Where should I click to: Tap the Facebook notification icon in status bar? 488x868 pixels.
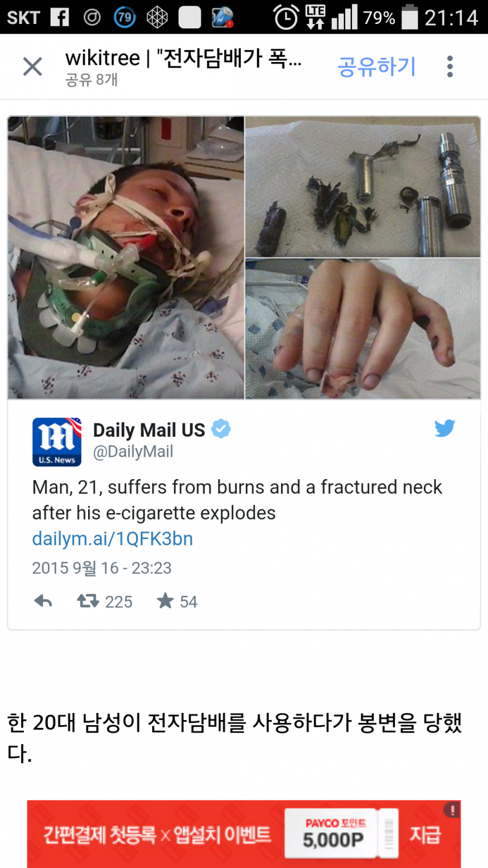60,17
